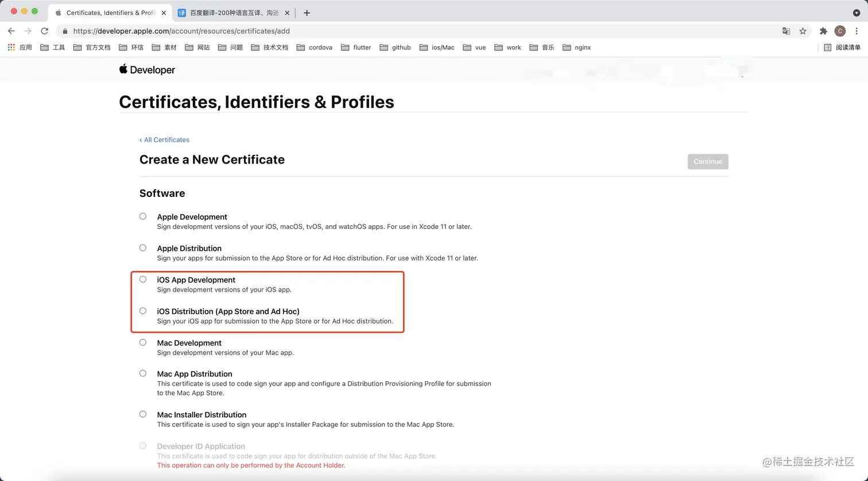Open the Extensions puzzle icon
The image size is (868, 481).
823,31
